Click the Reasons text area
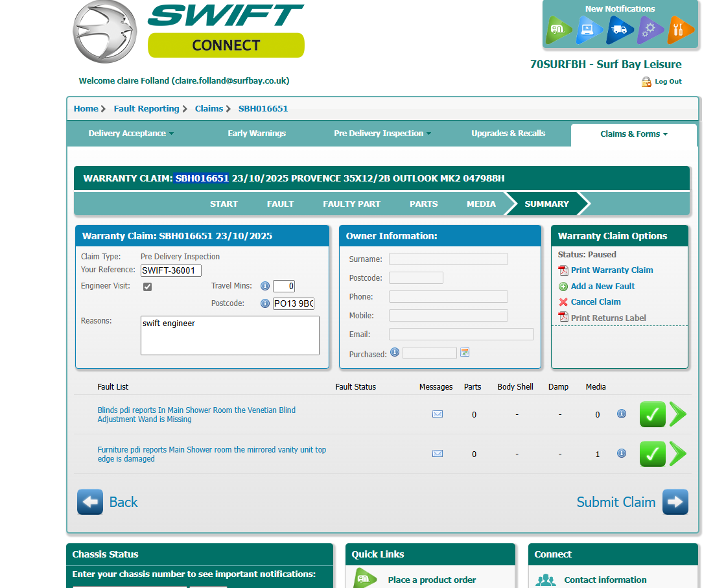 [229, 336]
